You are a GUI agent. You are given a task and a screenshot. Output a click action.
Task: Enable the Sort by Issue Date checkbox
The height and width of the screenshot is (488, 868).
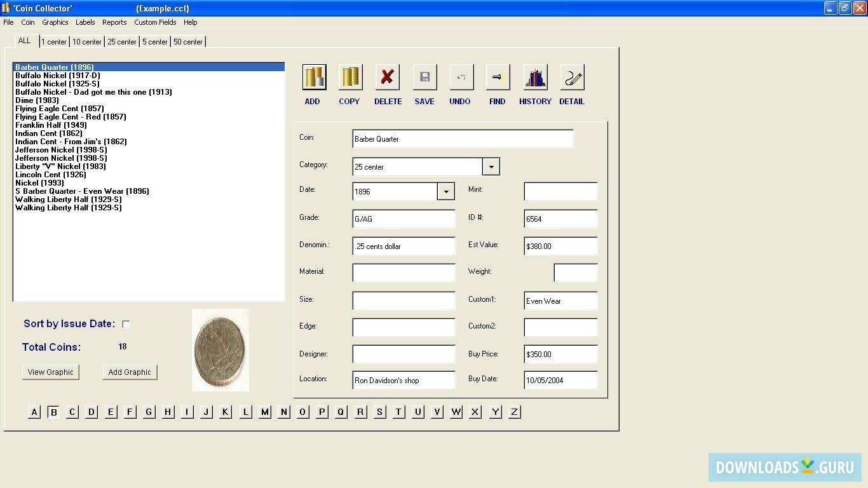[126, 324]
